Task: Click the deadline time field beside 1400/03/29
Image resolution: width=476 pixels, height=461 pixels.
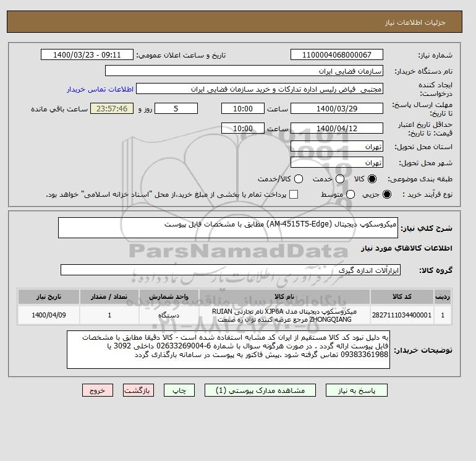Action: pos(243,108)
